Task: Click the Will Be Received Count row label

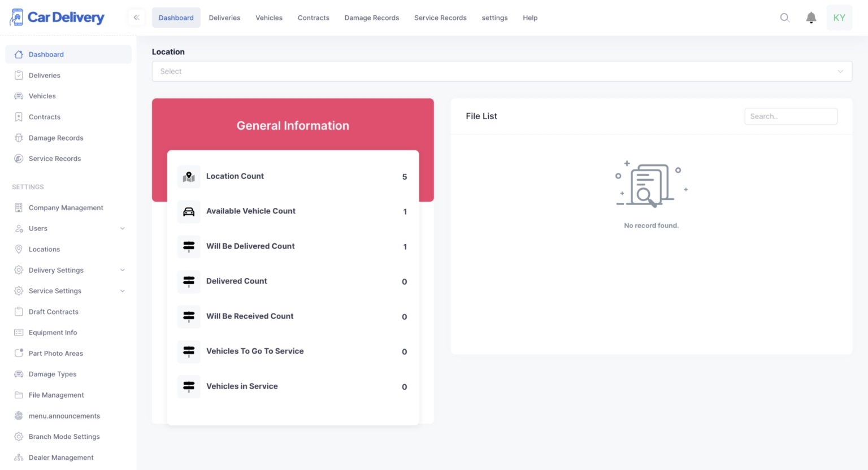Action: pyautogui.click(x=250, y=316)
